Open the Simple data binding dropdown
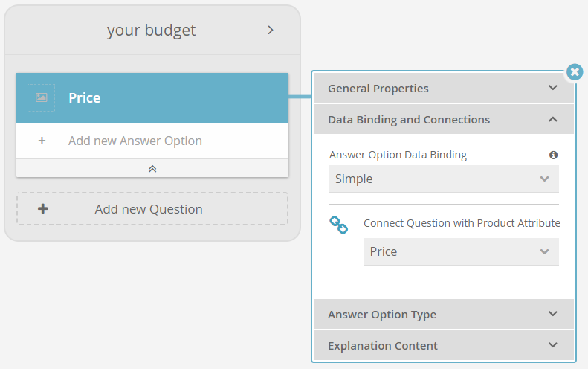The image size is (588, 369). (x=444, y=179)
